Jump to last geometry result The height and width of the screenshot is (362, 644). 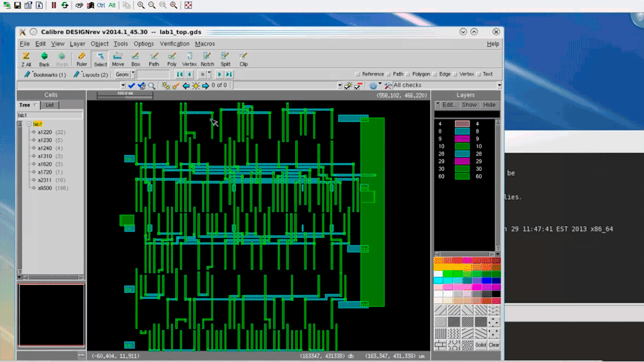(x=229, y=74)
